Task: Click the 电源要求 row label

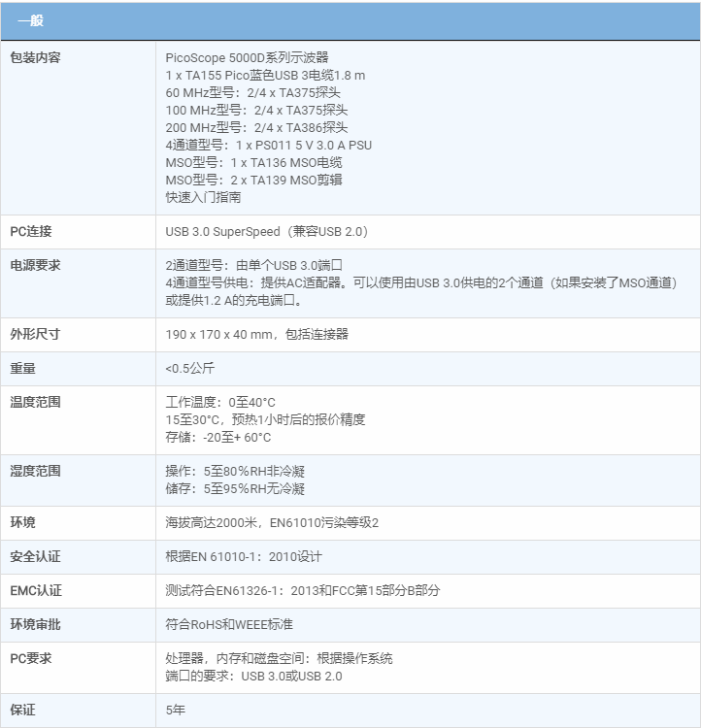Action: pos(35,265)
